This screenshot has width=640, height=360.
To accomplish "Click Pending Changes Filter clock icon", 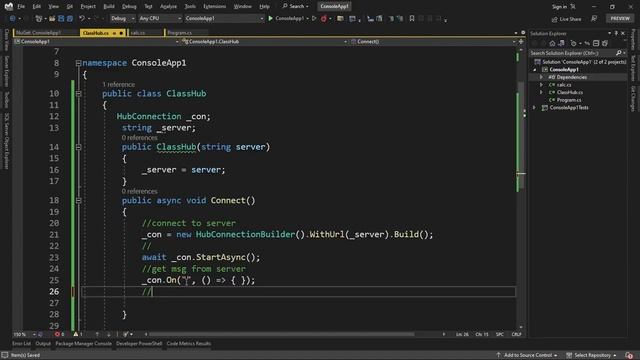I will (x=573, y=43).
